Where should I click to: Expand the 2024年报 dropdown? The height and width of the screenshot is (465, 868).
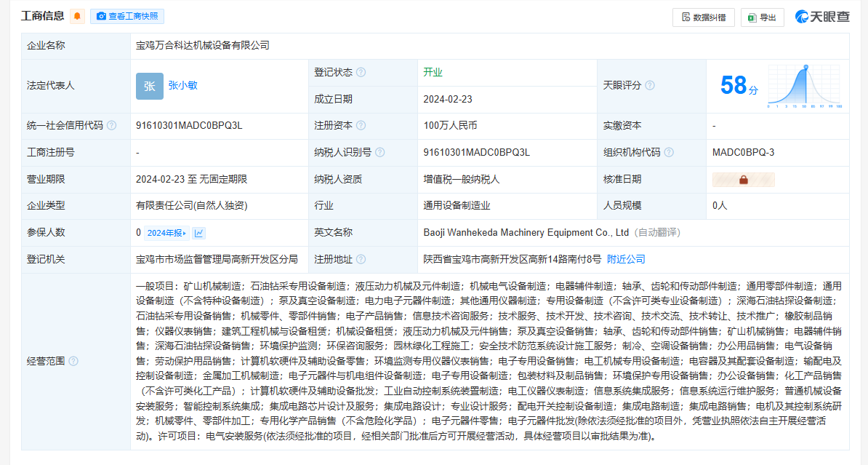166,233
